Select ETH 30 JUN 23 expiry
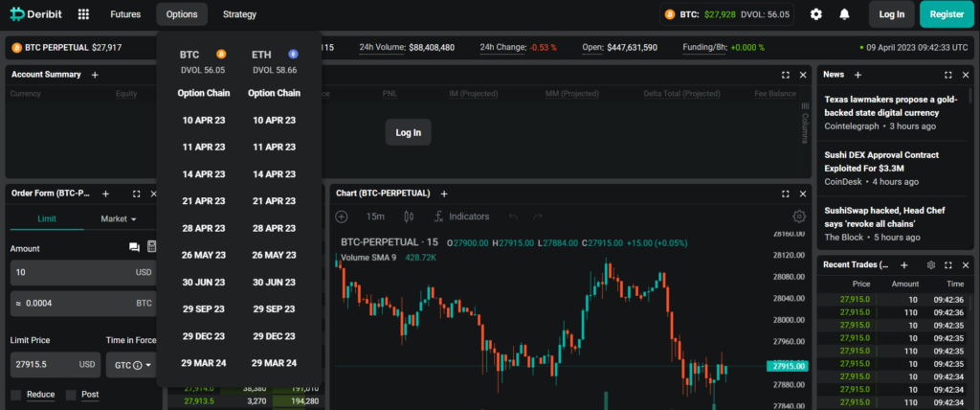This screenshot has width=980, height=410. [x=275, y=283]
